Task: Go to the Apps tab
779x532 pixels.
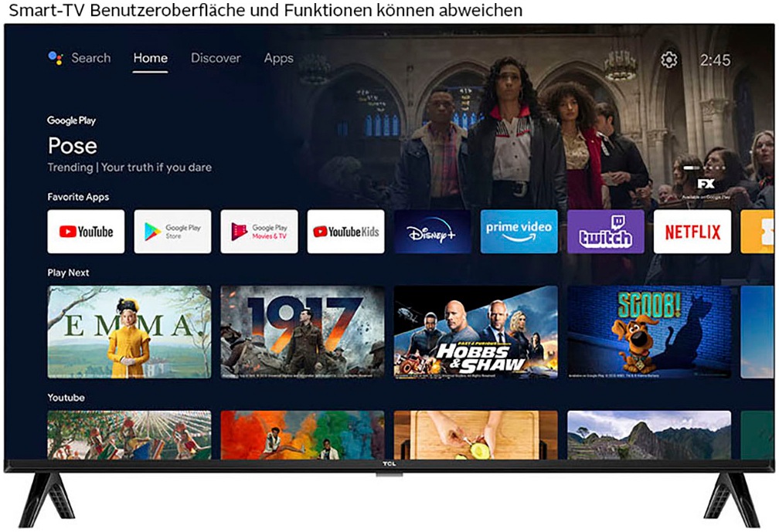Action: point(278,58)
